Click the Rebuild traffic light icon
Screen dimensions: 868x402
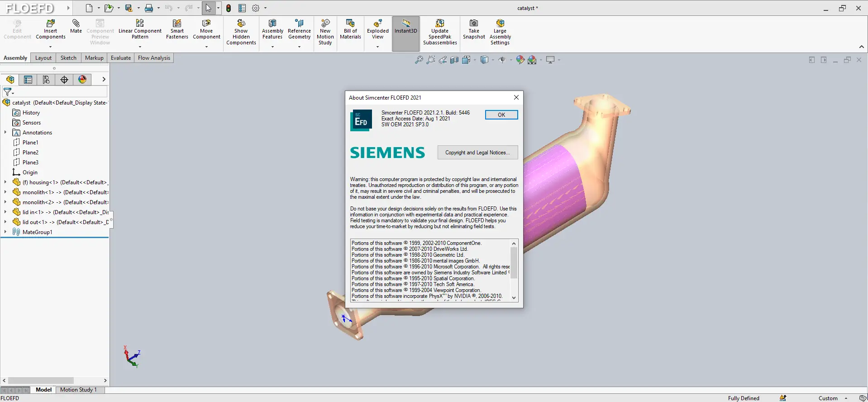pyautogui.click(x=229, y=8)
